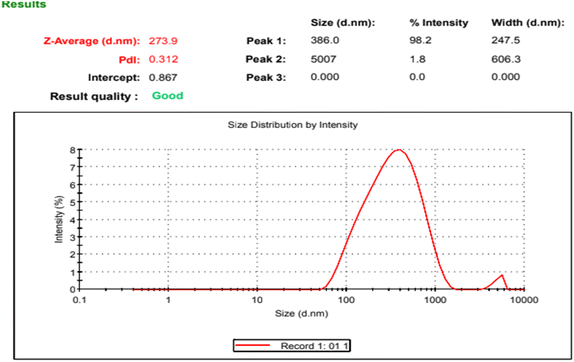Image resolution: width=574 pixels, height=362 pixels.
Task: Click the red line sample in legend
Action: click(253, 345)
